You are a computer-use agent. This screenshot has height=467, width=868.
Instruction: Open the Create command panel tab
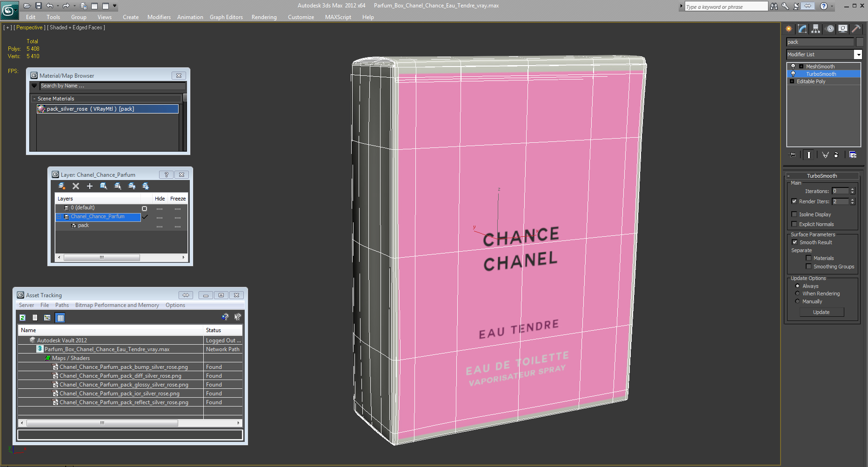coord(789,29)
